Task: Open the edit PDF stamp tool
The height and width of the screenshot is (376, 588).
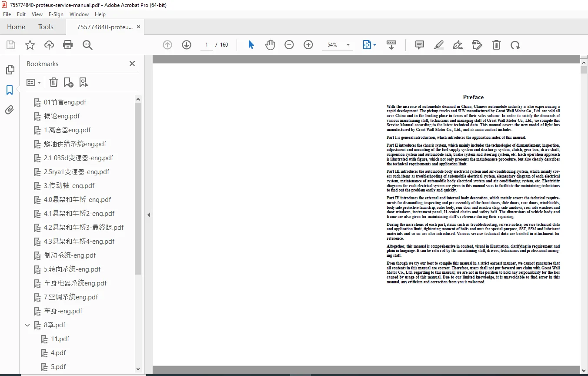Action: 477,45
